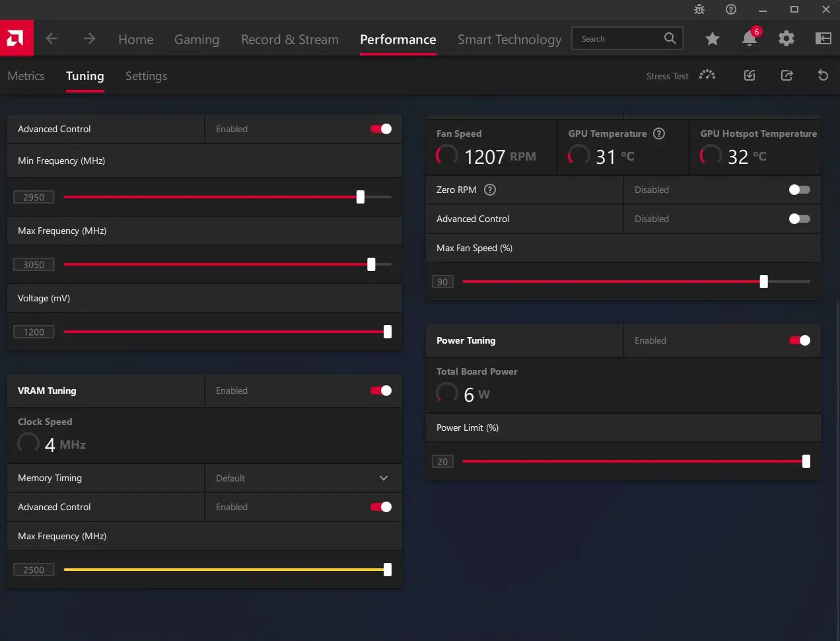Click the AMD logo icon
Screen dimensions: 840x641
click(x=17, y=38)
